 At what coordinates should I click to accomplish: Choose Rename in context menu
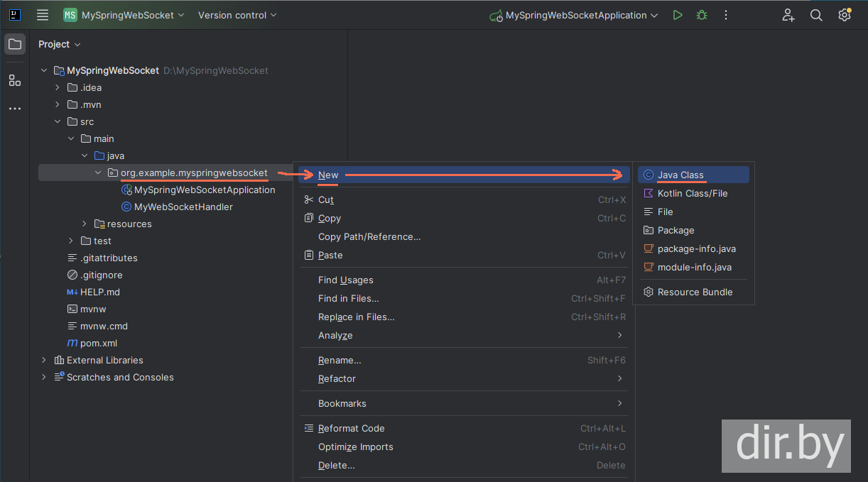pos(464,360)
